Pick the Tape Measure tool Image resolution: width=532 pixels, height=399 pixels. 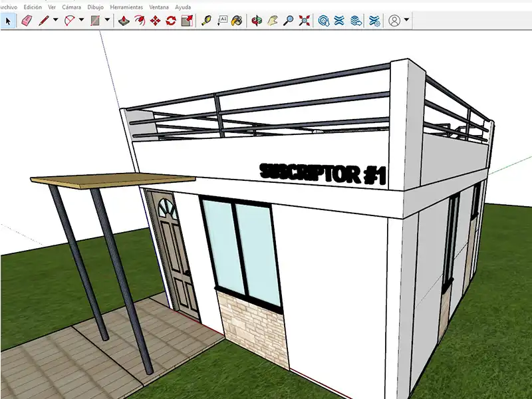pos(207,21)
